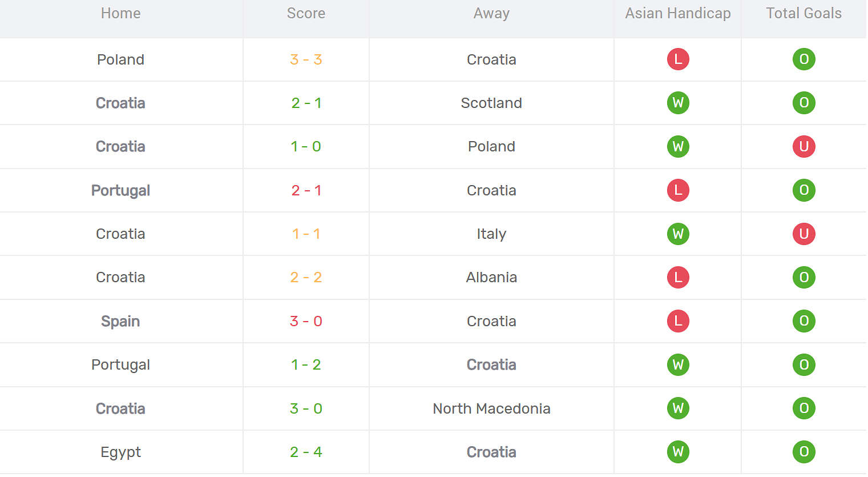
Task: Click the green O badge for Croatia vs North Macedonia
Action: coord(804,408)
